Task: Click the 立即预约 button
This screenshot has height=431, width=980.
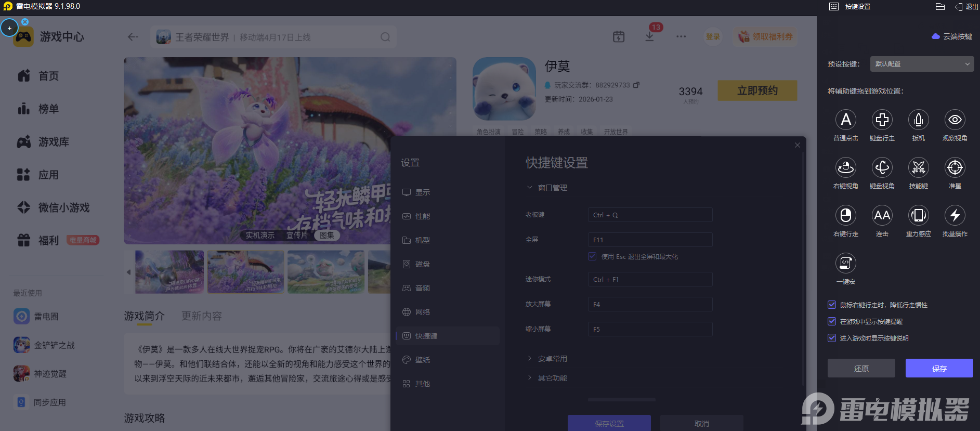Action: 757,90
